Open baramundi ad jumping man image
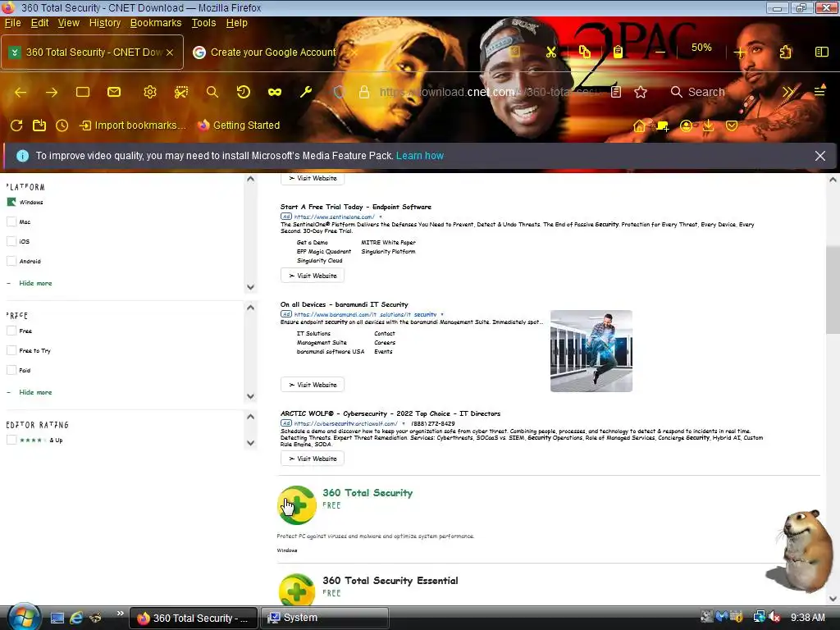840x630 pixels. coord(591,351)
